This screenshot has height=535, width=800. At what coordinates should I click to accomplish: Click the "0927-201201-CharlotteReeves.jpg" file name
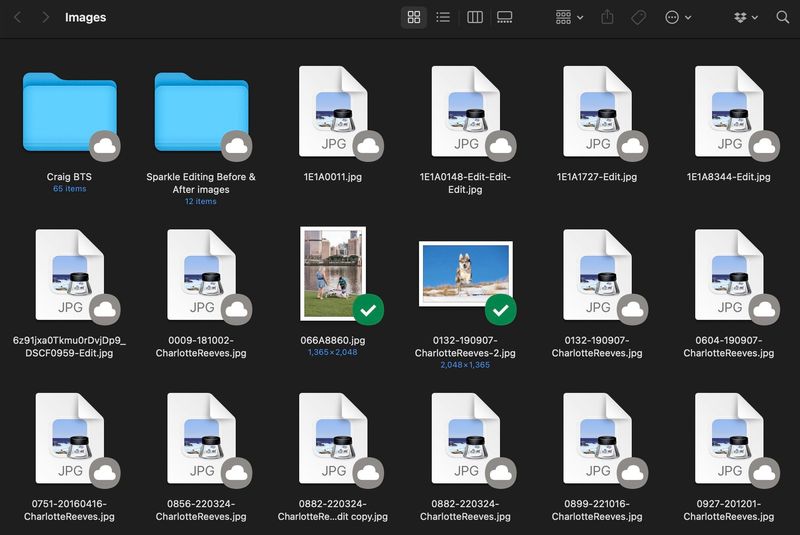(x=729, y=510)
